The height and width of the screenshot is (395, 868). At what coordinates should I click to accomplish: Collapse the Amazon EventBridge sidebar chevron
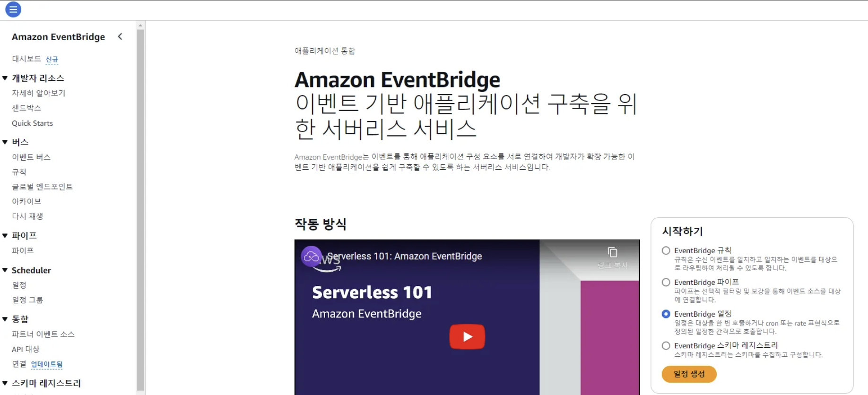120,36
